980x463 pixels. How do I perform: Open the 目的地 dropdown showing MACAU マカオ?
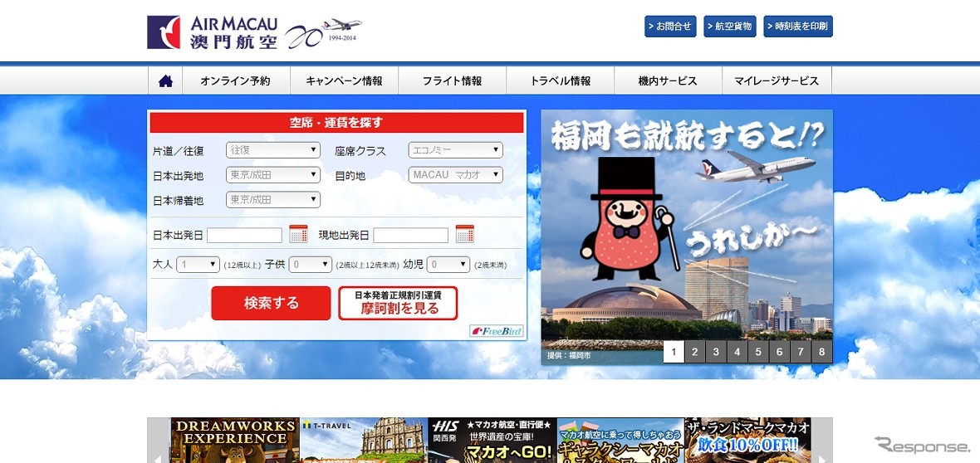tap(456, 175)
